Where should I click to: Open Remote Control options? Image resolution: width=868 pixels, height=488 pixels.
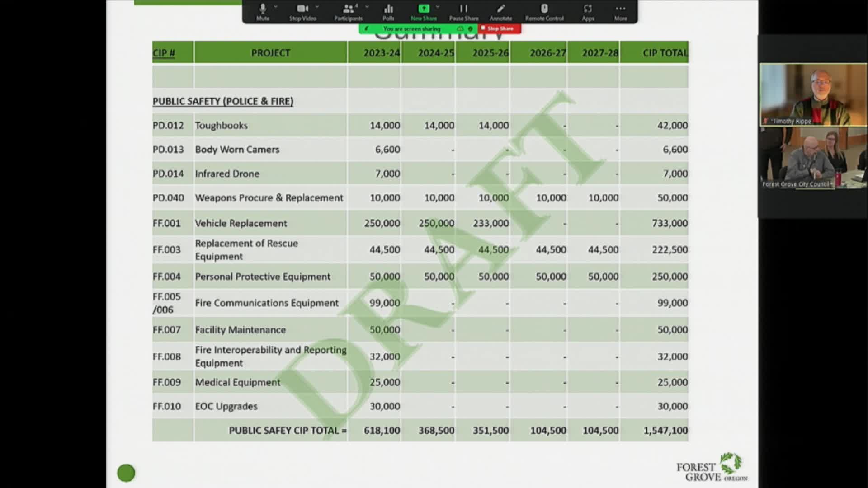click(544, 12)
